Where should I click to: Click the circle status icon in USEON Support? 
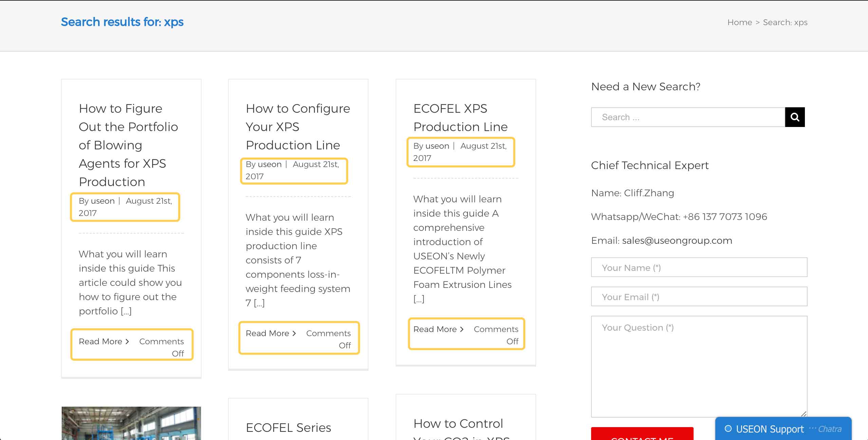point(728,428)
